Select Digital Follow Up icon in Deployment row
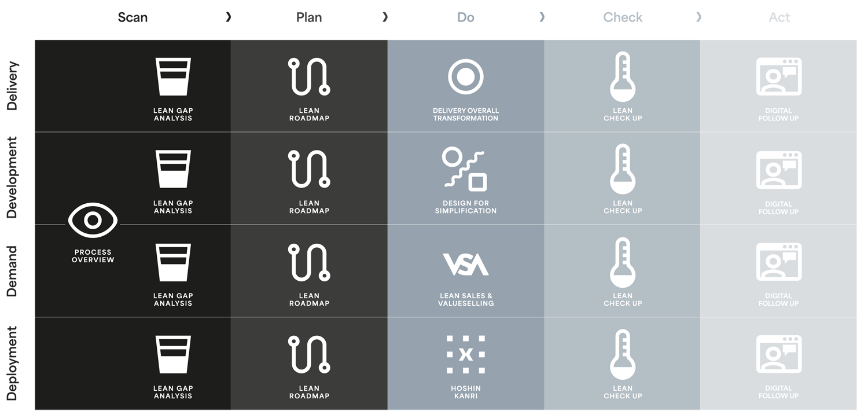The height and width of the screenshot is (418, 868). 779,354
